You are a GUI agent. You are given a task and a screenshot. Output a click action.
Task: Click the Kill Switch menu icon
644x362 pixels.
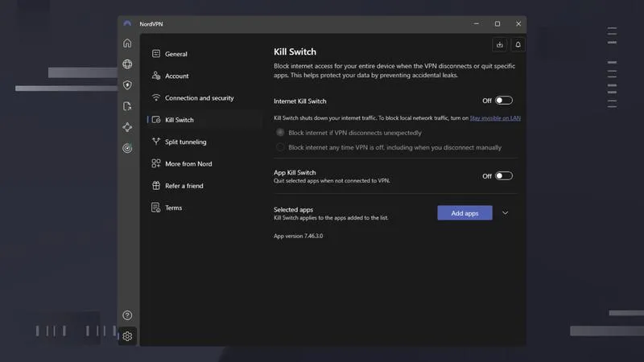coord(155,119)
